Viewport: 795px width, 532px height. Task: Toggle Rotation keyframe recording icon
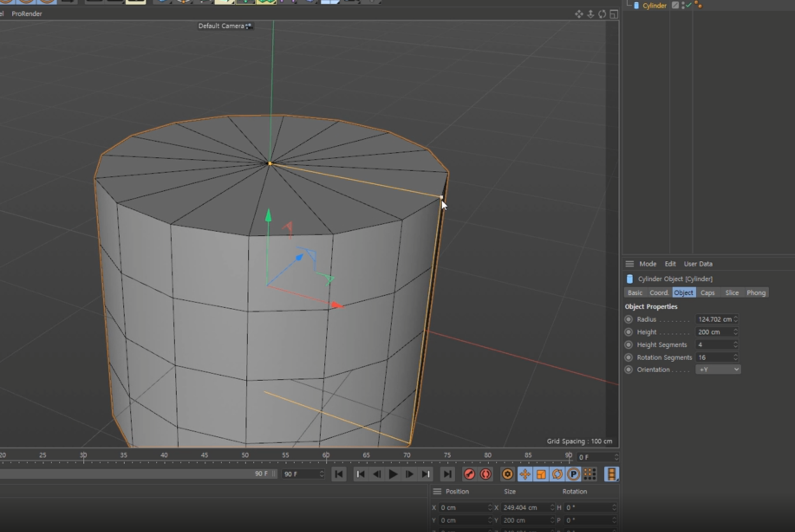point(557,474)
